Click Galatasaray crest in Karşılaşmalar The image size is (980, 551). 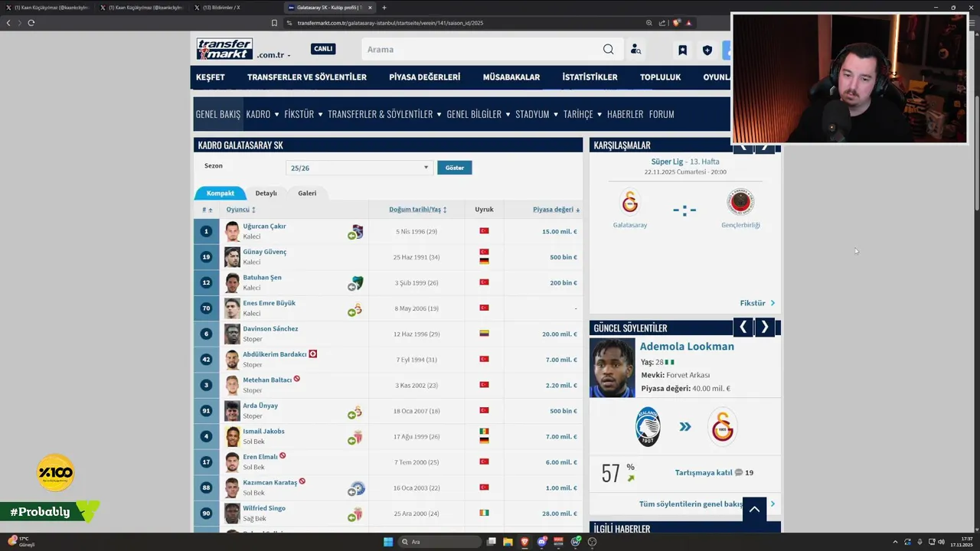(630, 203)
